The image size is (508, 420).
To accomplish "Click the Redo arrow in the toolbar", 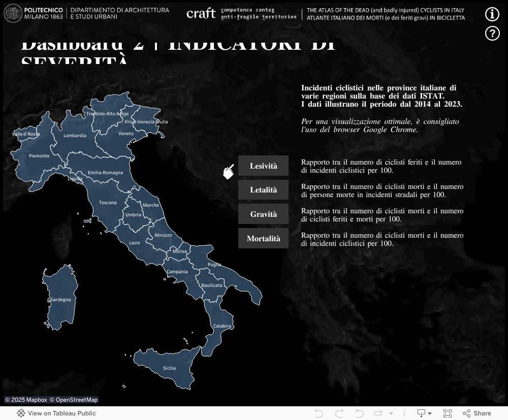I will coord(339,413).
